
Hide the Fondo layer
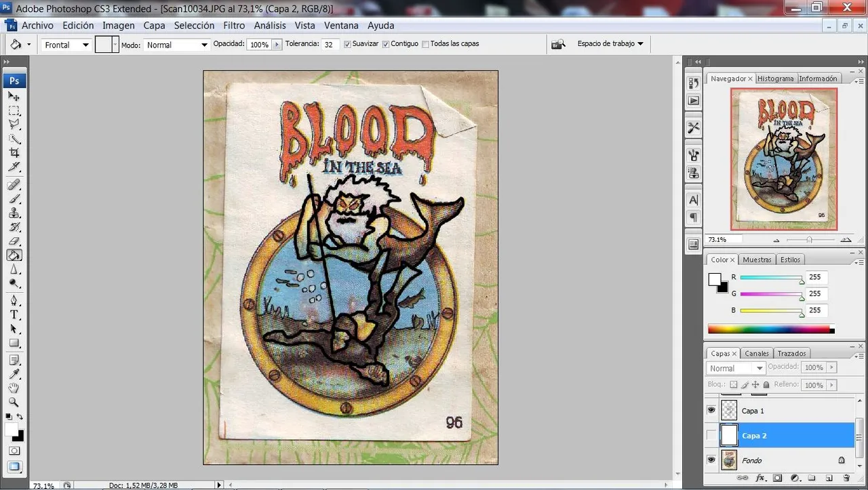click(711, 460)
